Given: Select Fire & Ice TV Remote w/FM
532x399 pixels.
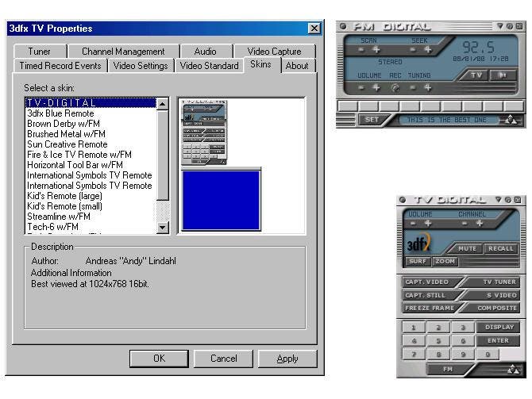Looking at the screenshot, I should [91, 155].
